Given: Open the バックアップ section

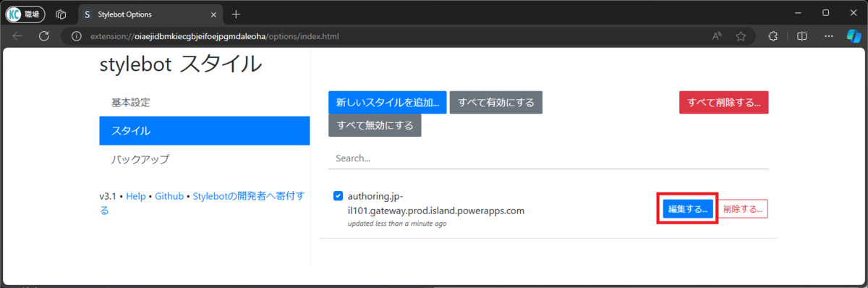Looking at the screenshot, I should [205, 159].
